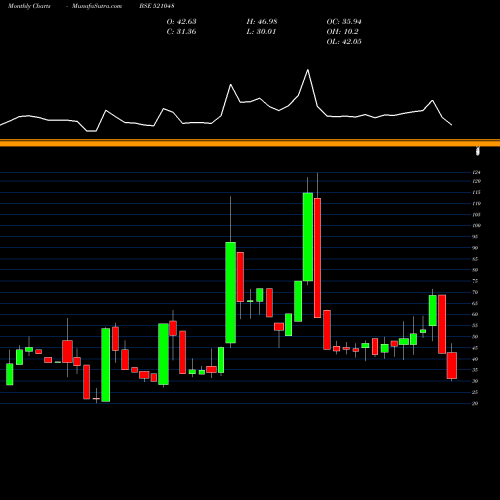Click the highest peak of the white line
Image resolution: width=500 pixels, height=500 pixels.
point(308,70)
